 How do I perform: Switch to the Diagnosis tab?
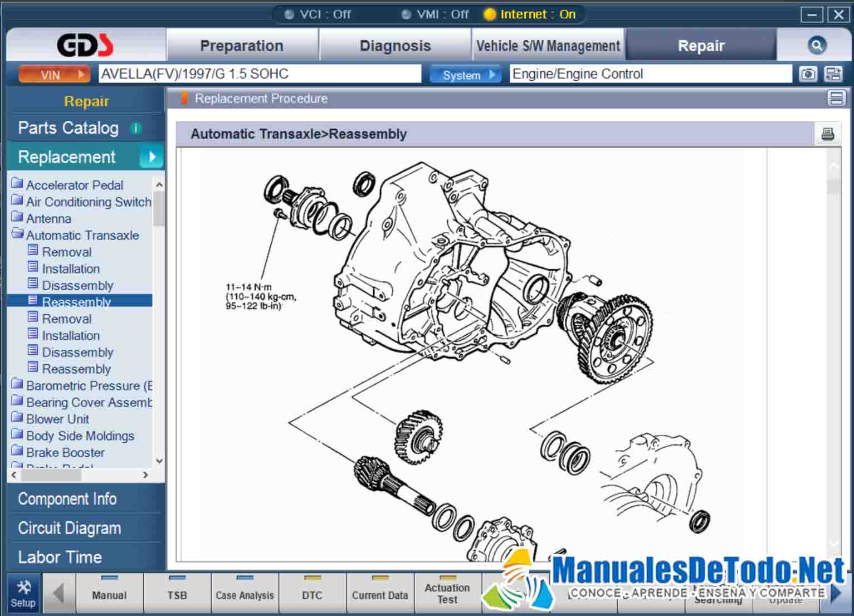(395, 46)
